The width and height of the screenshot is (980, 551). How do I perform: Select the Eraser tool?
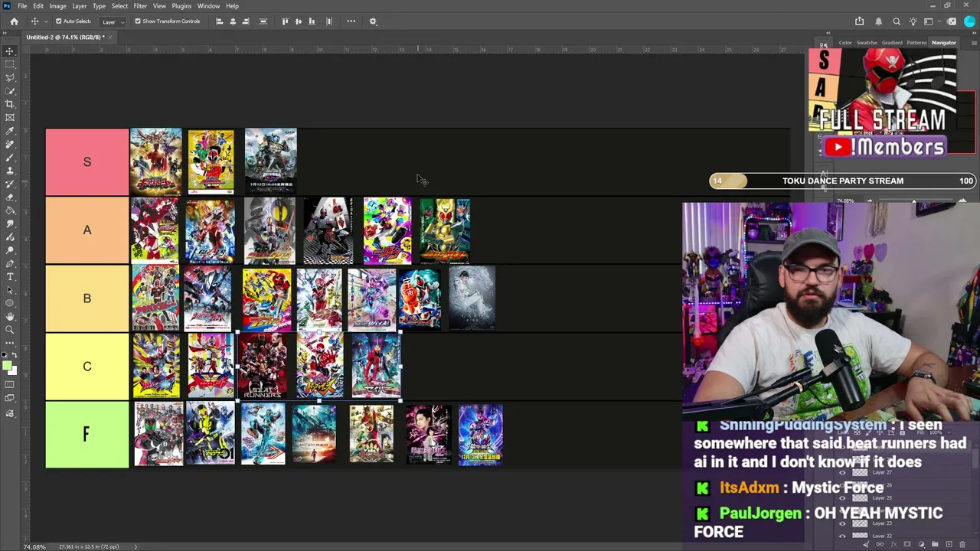(10, 197)
